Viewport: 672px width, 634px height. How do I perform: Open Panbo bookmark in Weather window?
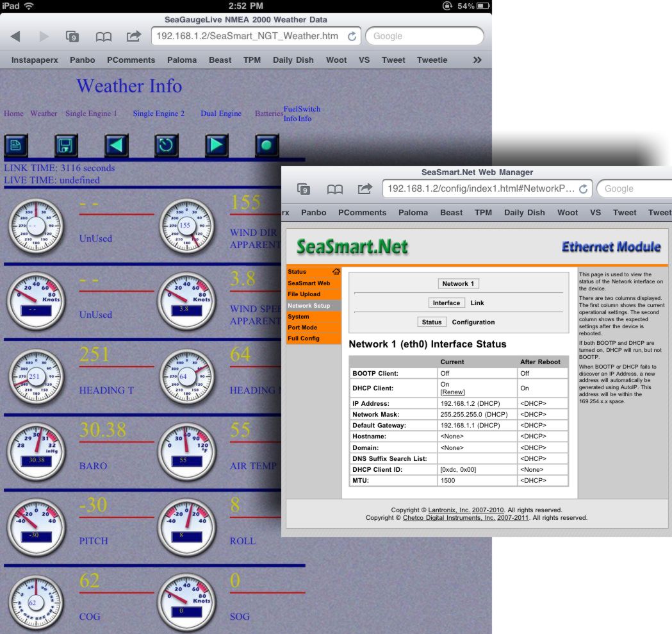82,60
